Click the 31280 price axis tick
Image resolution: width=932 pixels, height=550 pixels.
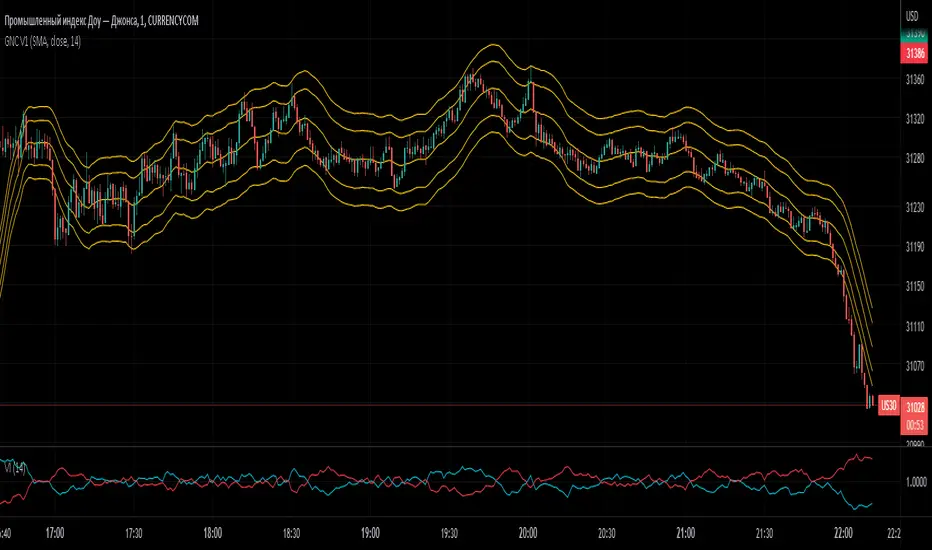[x=915, y=158]
